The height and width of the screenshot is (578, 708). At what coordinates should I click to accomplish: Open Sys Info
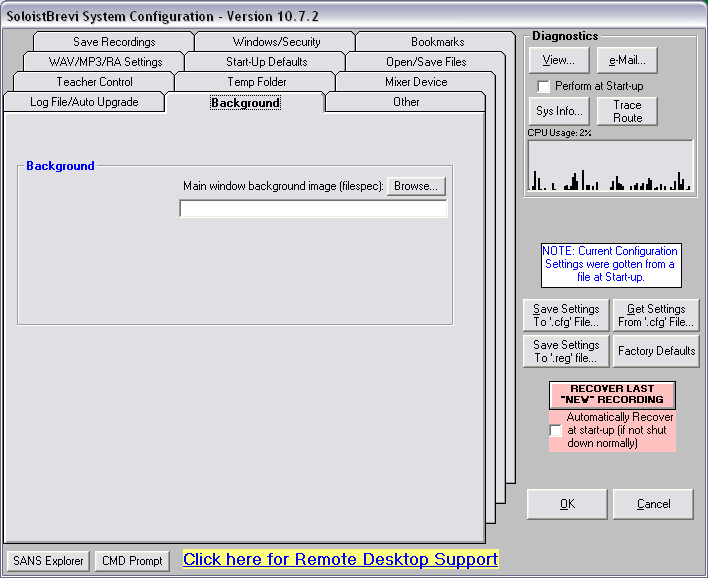559,111
